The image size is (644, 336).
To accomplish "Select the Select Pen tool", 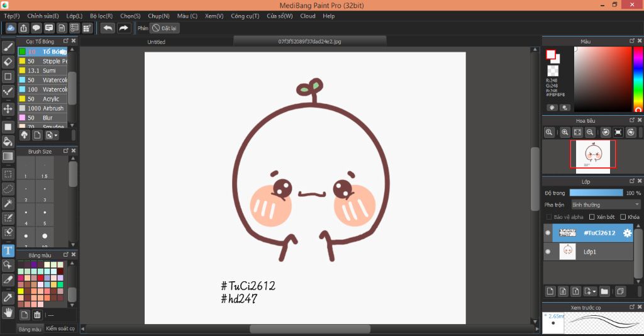I will pyautogui.click(x=8, y=218).
